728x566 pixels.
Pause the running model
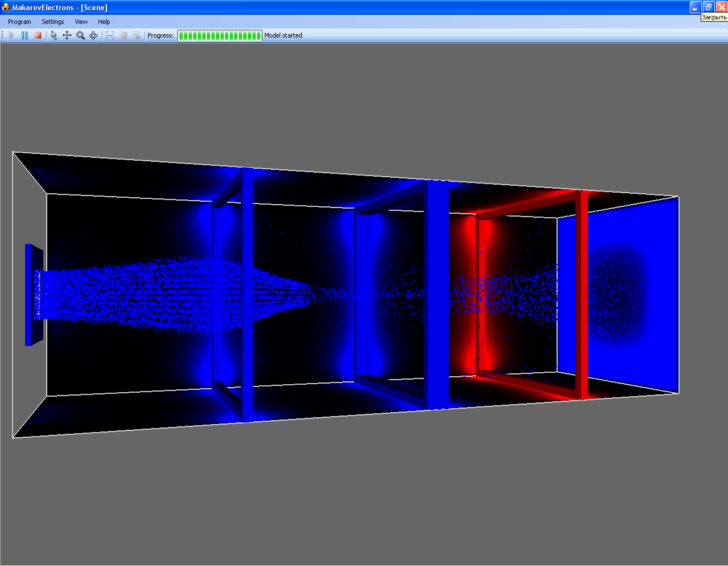(x=24, y=35)
